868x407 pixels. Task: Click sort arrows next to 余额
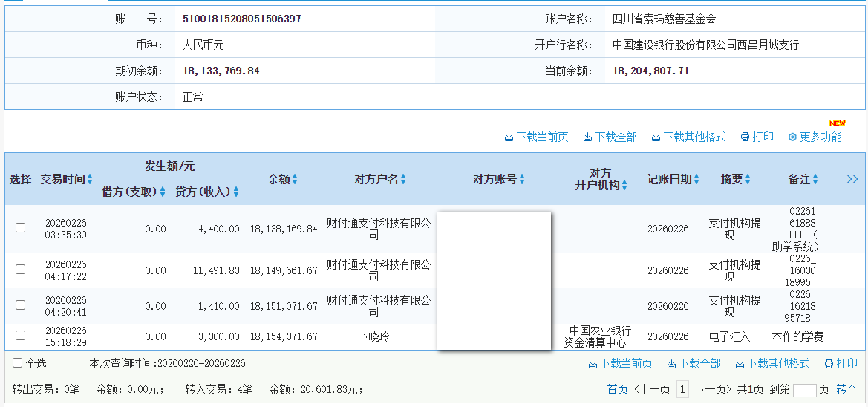[295, 179]
